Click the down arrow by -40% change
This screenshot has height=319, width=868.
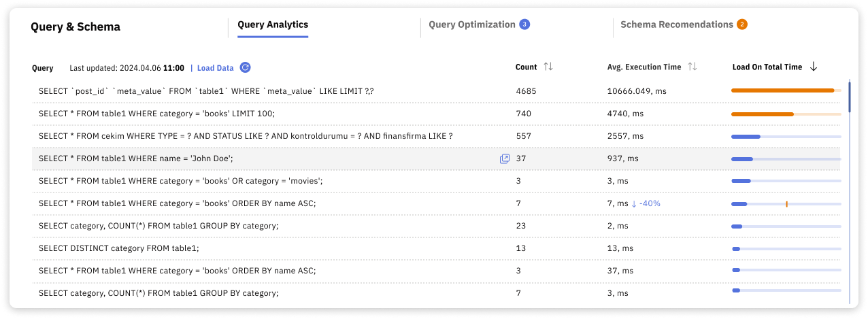tap(634, 203)
